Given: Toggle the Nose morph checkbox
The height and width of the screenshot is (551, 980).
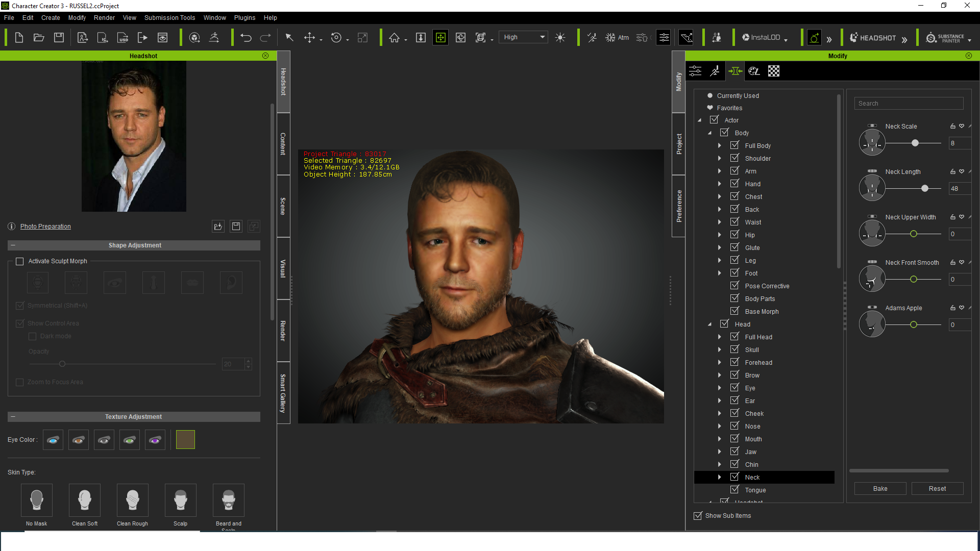Looking at the screenshot, I should [735, 426].
